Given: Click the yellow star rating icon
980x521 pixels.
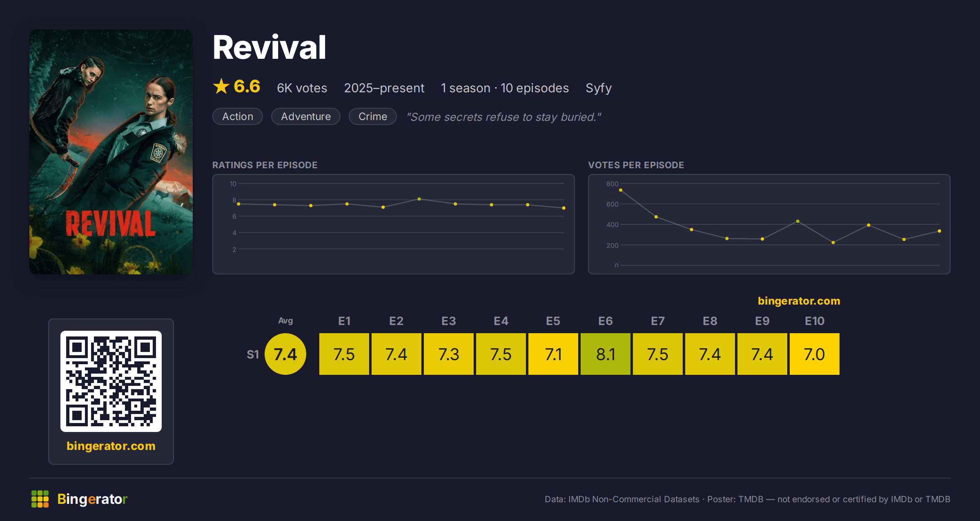Looking at the screenshot, I should coord(221,87).
